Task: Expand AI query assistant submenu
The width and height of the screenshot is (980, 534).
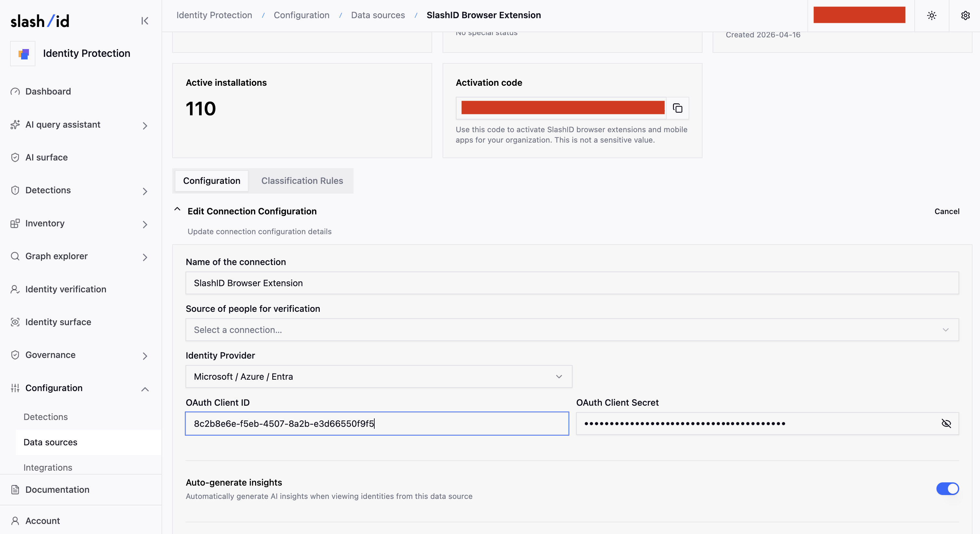Action: click(x=145, y=125)
